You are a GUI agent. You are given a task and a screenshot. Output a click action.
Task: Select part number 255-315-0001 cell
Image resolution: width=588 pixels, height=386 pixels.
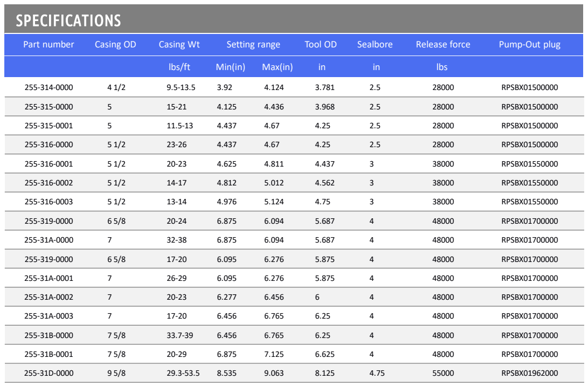49,126
